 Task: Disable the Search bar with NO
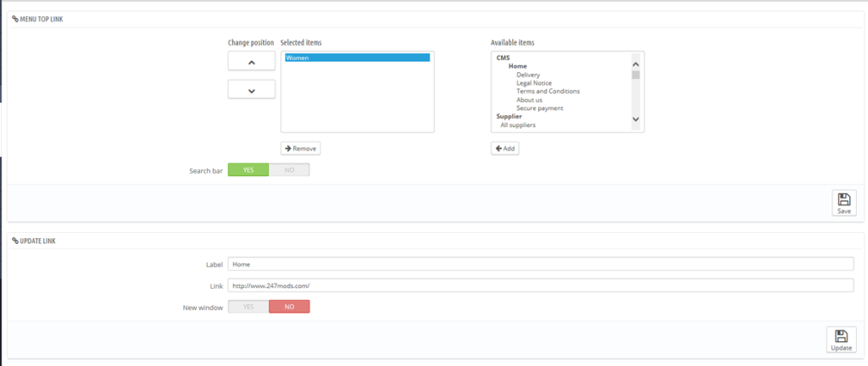coord(289,169)
